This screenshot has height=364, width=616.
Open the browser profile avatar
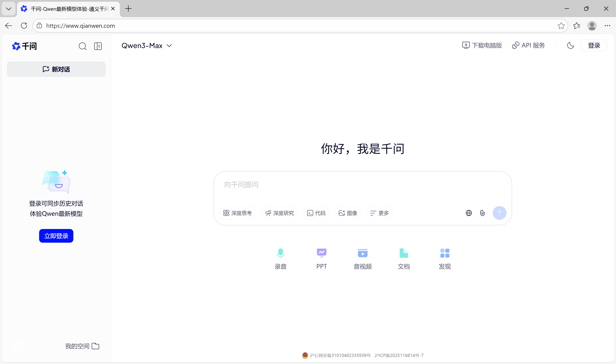(592, 25)
